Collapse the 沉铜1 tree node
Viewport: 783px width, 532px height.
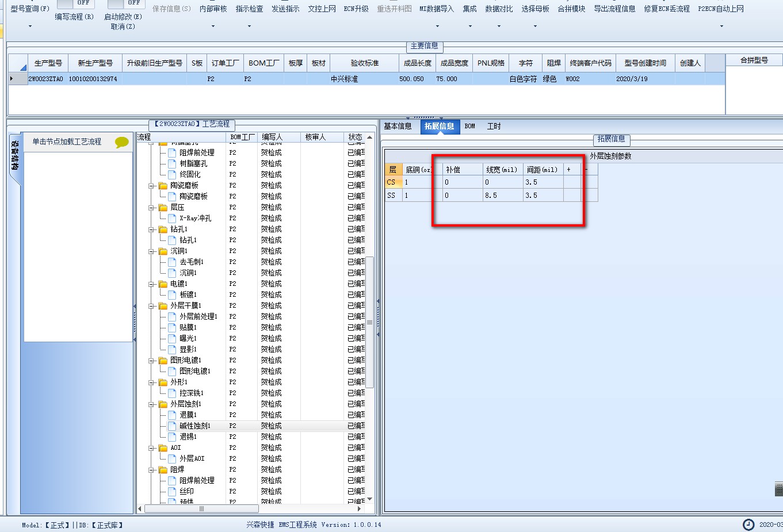(152, 251)
